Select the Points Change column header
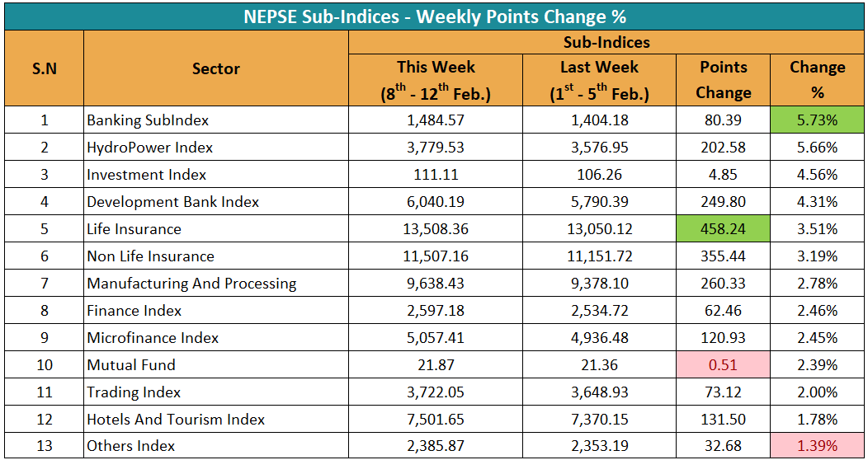 pos(723,80)
